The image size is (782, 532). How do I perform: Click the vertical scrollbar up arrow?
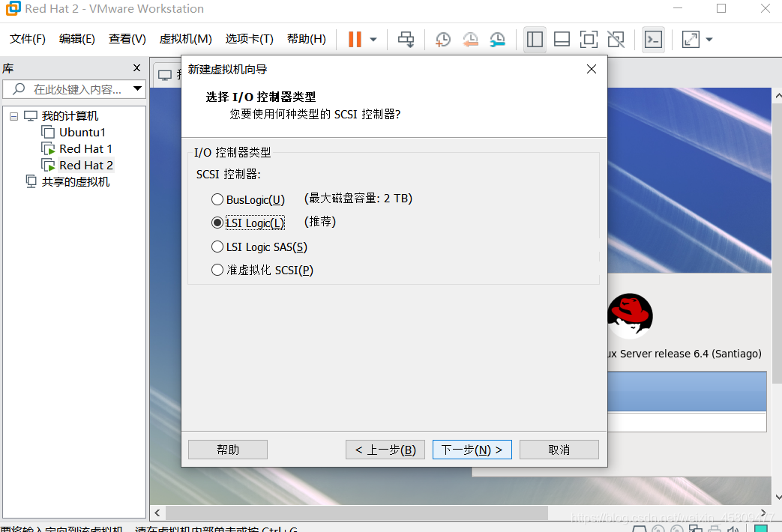pyautogui.click(x=778, y=94)
